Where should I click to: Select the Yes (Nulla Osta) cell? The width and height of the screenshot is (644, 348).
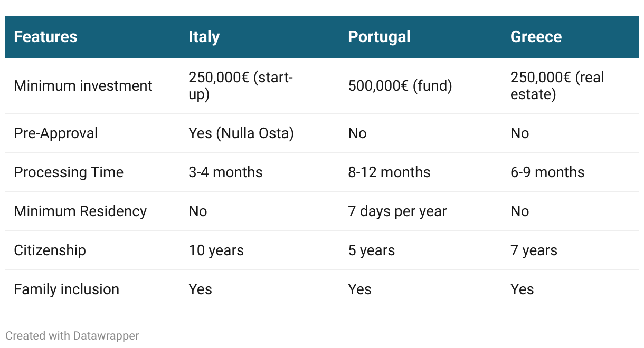(x=241, y=133)
